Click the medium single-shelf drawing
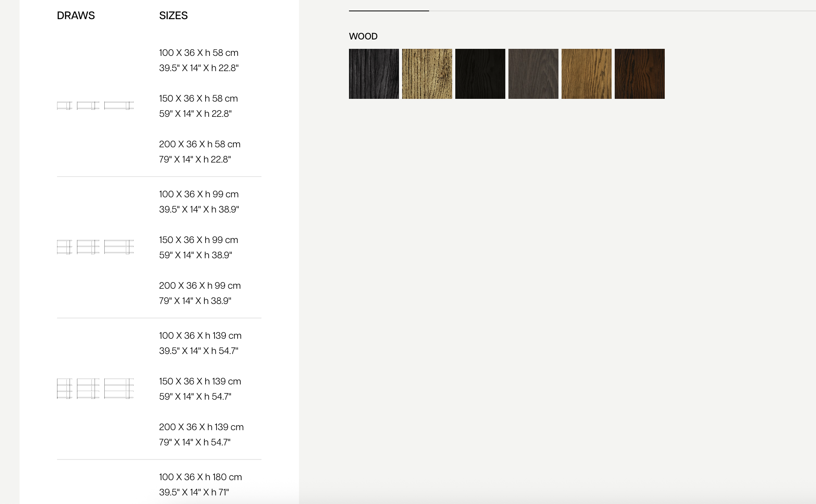This screenshot has width=816, height=504. 88,105
